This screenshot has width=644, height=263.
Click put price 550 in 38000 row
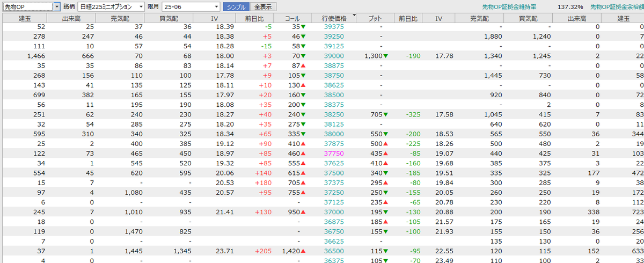coord(377,134)
